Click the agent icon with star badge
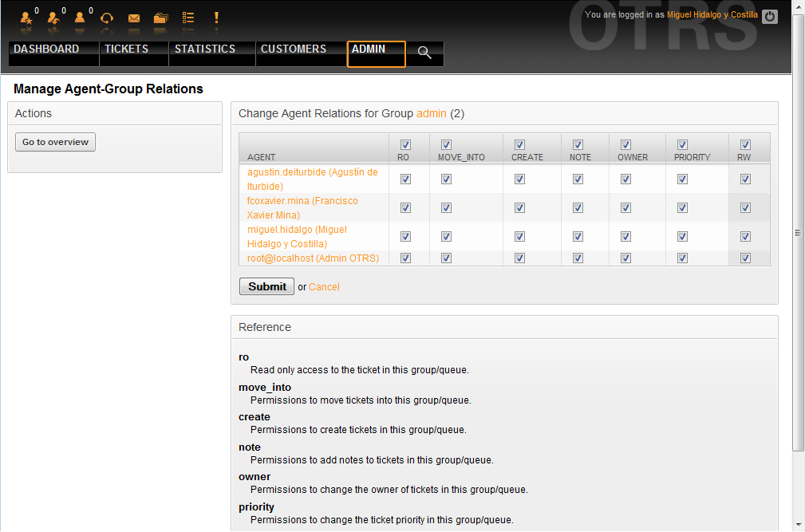This screenshot has height=532, width=805. click(26, 18)
